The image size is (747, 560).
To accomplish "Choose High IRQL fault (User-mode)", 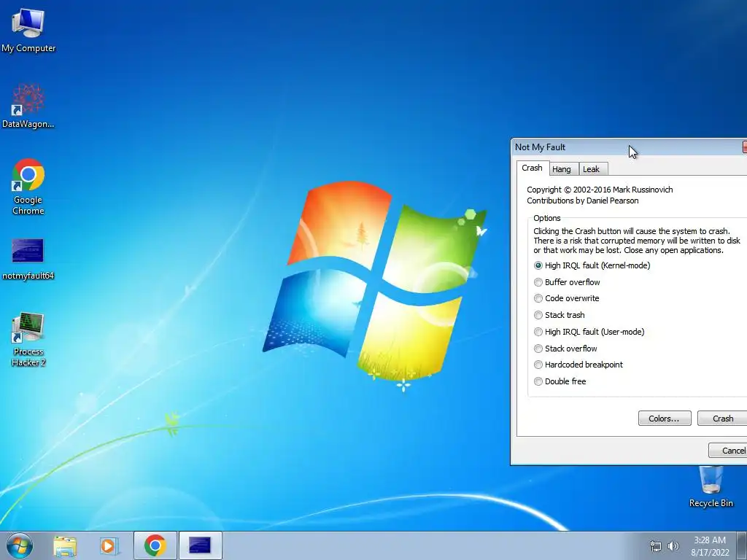I will 589,332.
